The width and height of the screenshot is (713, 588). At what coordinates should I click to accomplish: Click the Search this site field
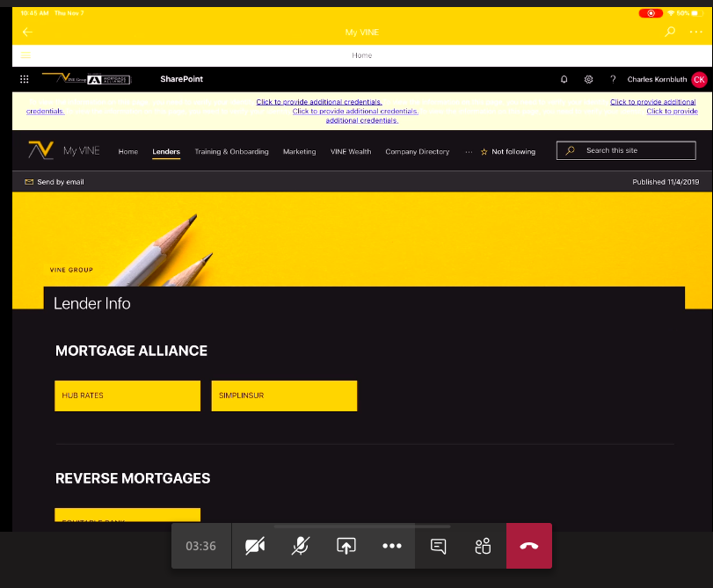click(x=626, y=150)
